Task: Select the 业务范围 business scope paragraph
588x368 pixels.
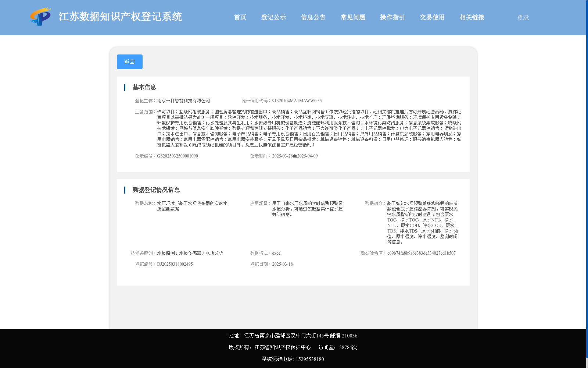Action: pyautogui.click(x=309, y=128)
